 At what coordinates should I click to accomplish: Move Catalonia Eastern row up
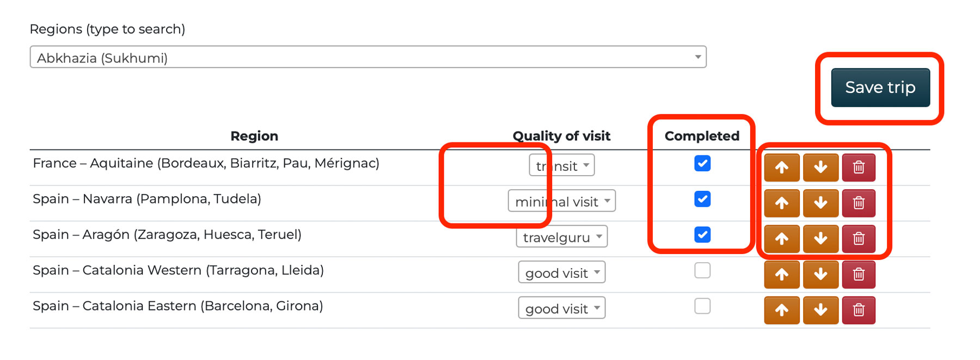pos(781,310)
